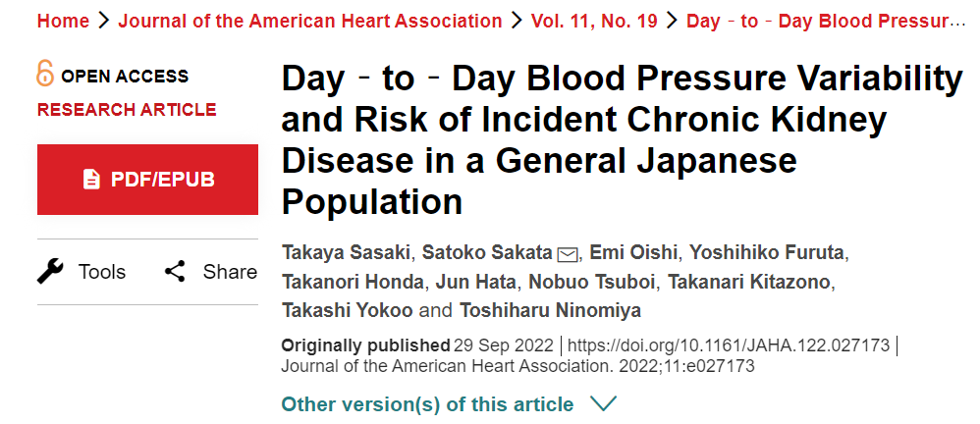Open the DOI link 10.1161/JAHA.122.027173
The image size is (980, 424).
[728, 345]
